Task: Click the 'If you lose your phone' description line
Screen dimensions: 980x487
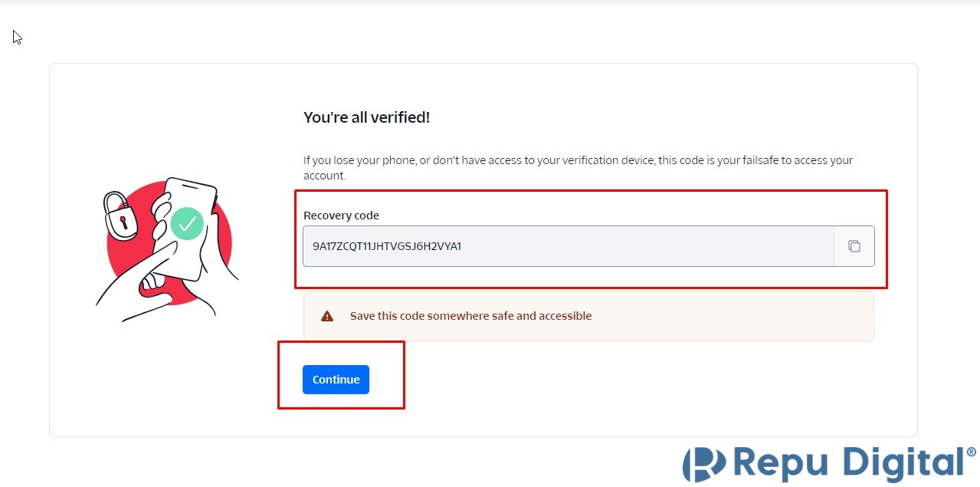Action: [x=578, y=160]
